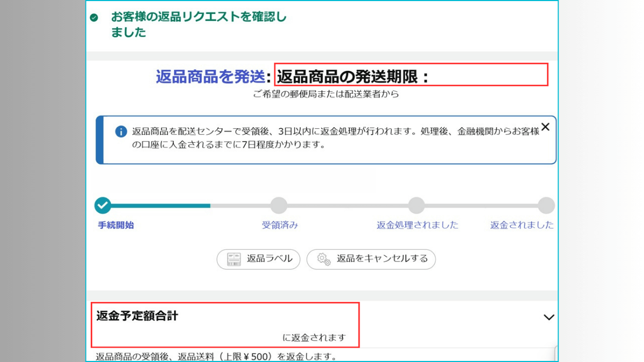
Task: Click the 返品をキャンセルする button
Action: coord(371,259)
